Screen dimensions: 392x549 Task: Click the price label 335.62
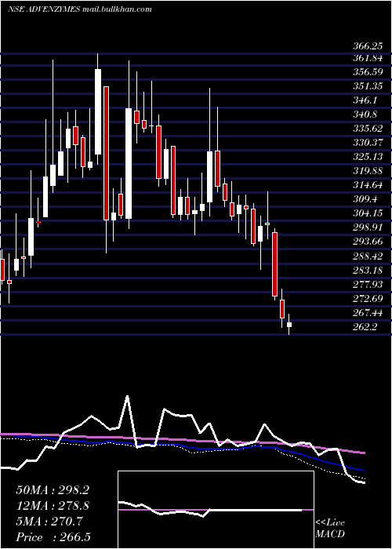coord(368,129)
